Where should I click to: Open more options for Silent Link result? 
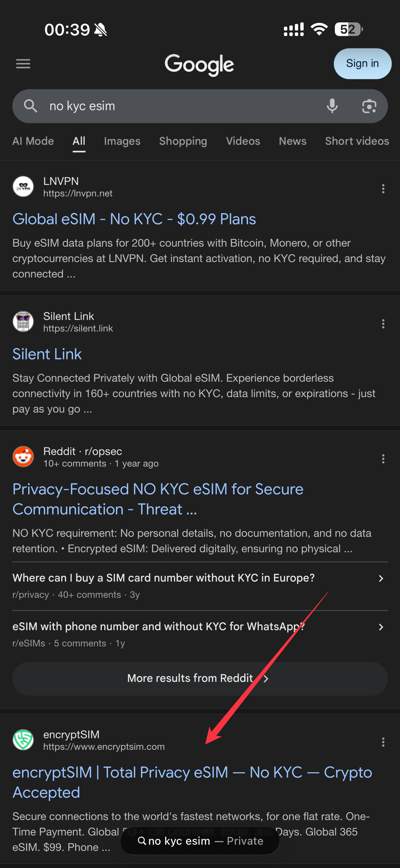coord(383,324)
